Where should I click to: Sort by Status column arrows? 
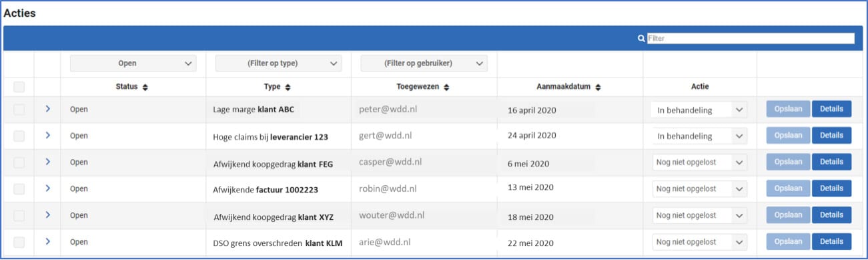[145, 87]
